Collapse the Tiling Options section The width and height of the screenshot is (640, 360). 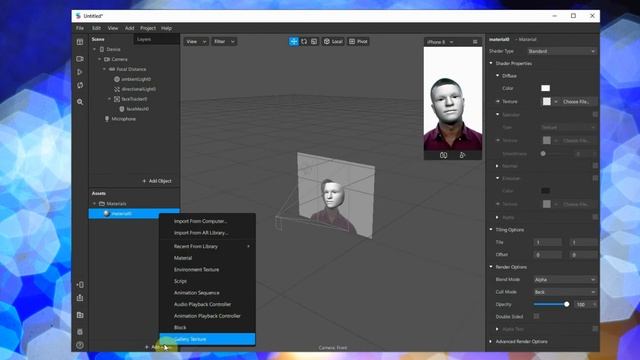[x=491, y=230]
